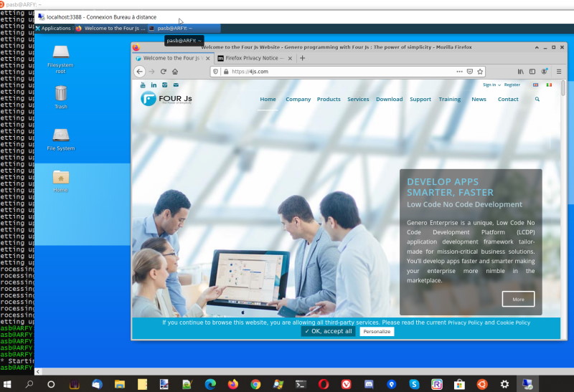Viewport: 574px width, 392px height.
Task: Click the taskbar search magnifier
Action: pos(29,384)
